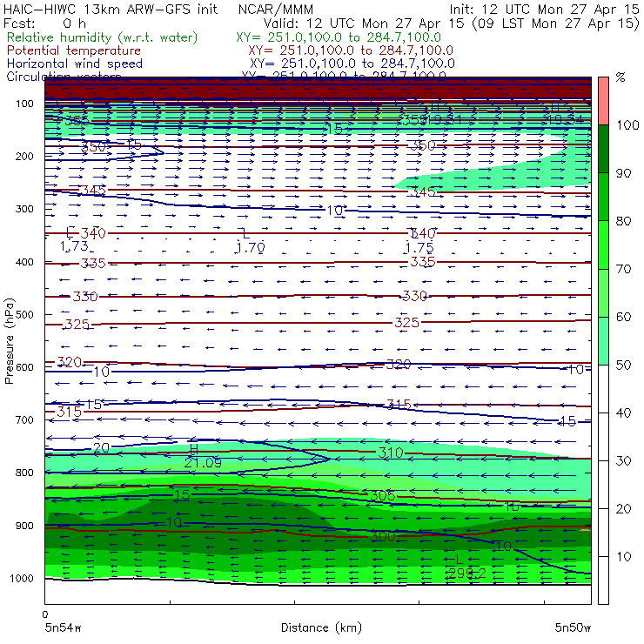Click the '90' colorbar tick label

point(623,173)
